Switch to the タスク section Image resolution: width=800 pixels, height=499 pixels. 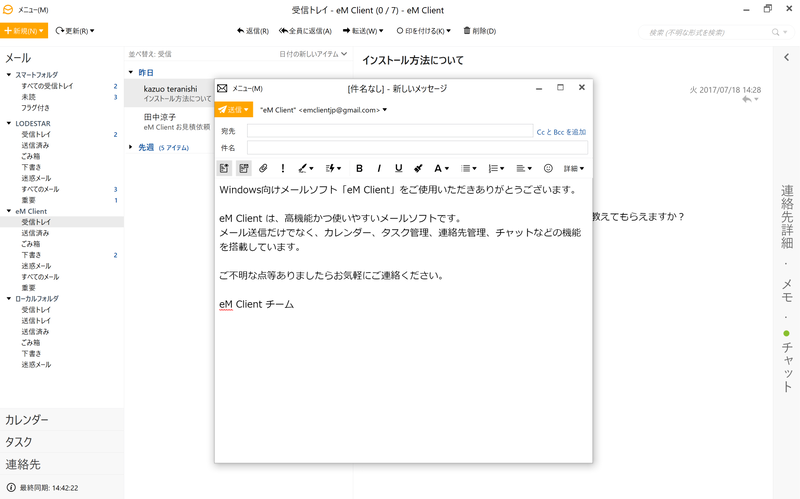point(62,442)
